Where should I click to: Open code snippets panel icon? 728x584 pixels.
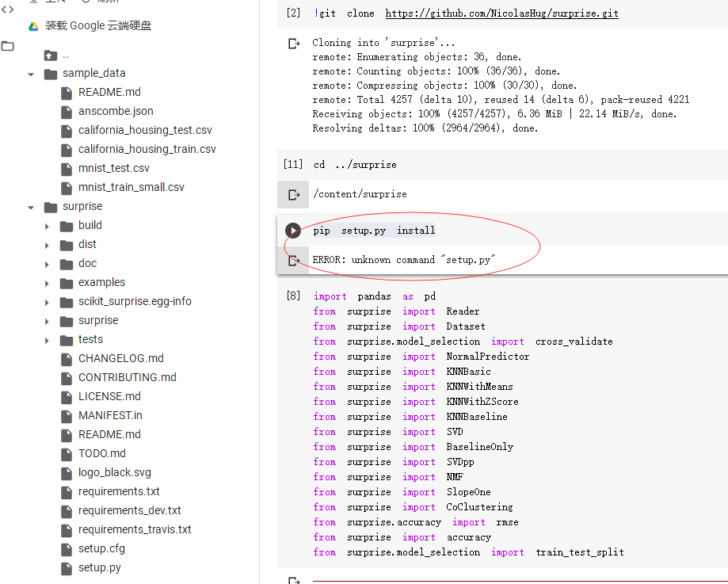(7, 10)
